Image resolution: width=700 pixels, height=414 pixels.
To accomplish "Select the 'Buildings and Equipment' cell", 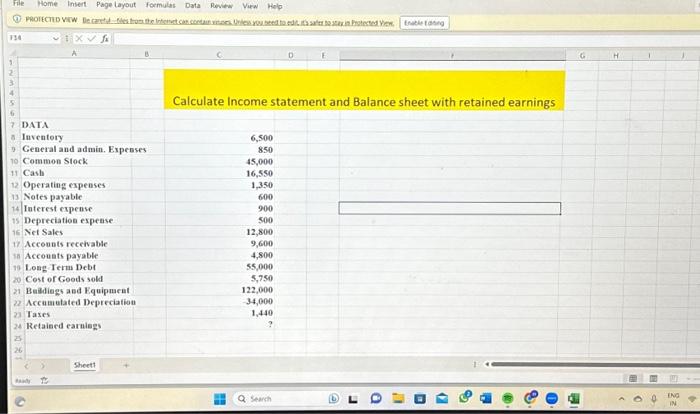I will 78,291.
